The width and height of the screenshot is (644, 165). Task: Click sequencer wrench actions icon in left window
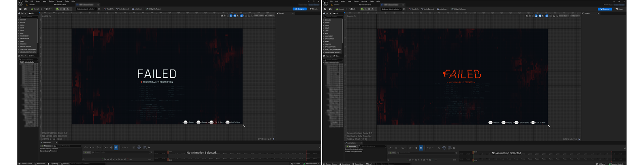(86, 147)
